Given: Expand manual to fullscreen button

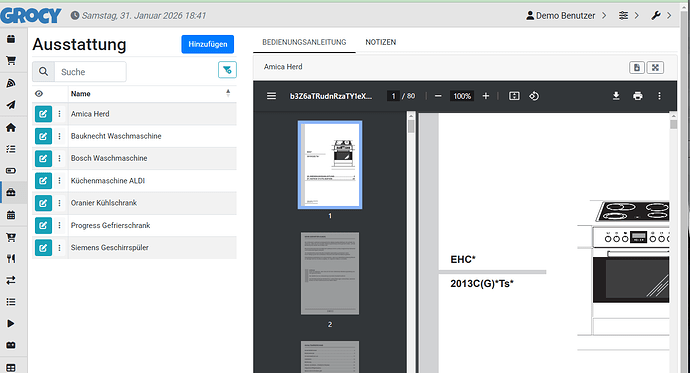Looking at the screenshot, I should 655,67.
